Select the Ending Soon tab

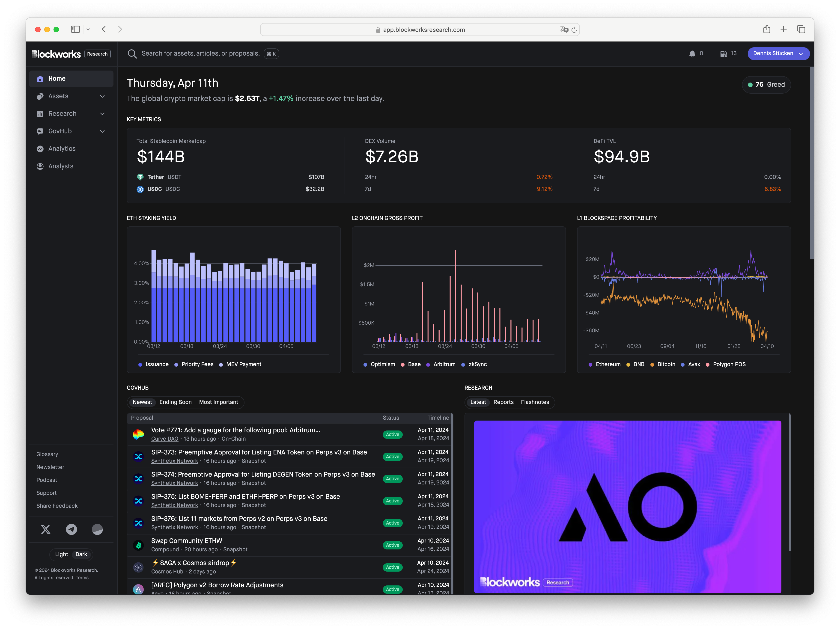(x=176, y=402)
